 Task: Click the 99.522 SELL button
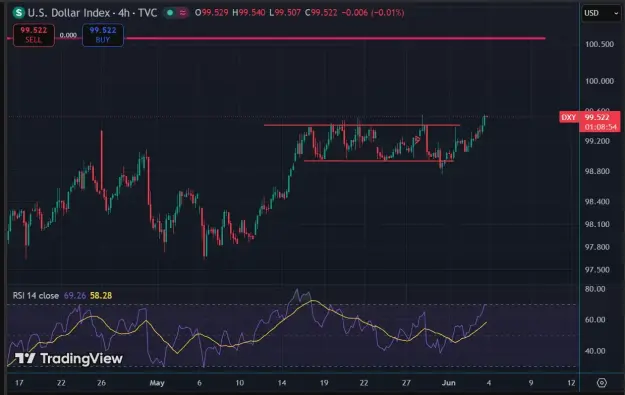[x=34, y=35]
